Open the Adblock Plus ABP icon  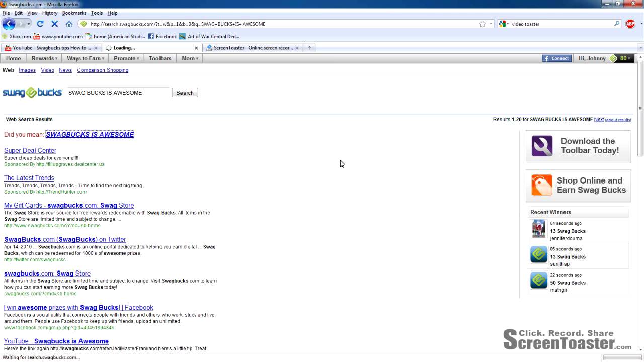pos(630,24)
